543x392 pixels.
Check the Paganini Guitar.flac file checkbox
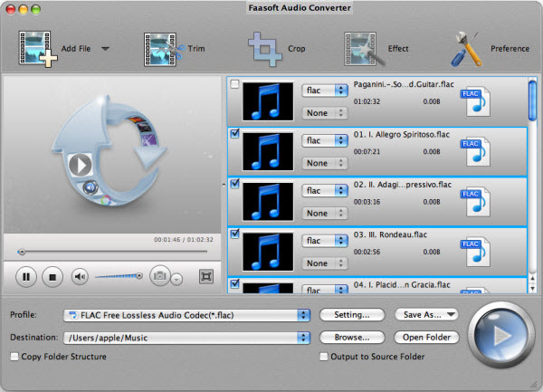click(x=234, y=84)
